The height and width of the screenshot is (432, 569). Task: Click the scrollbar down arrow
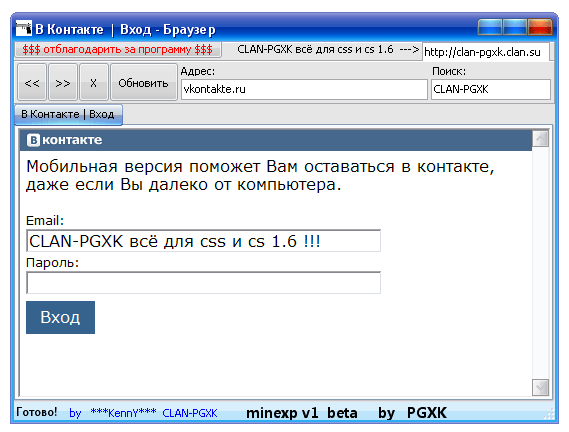540,387
